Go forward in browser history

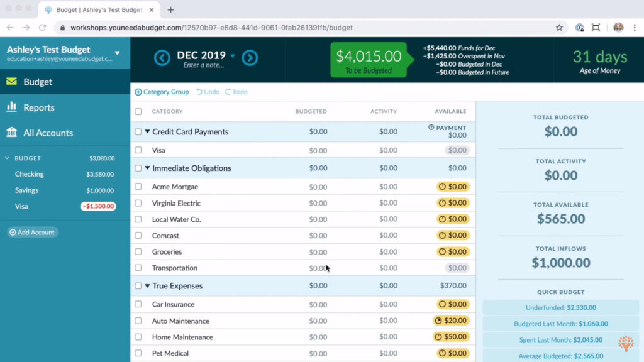26,28
